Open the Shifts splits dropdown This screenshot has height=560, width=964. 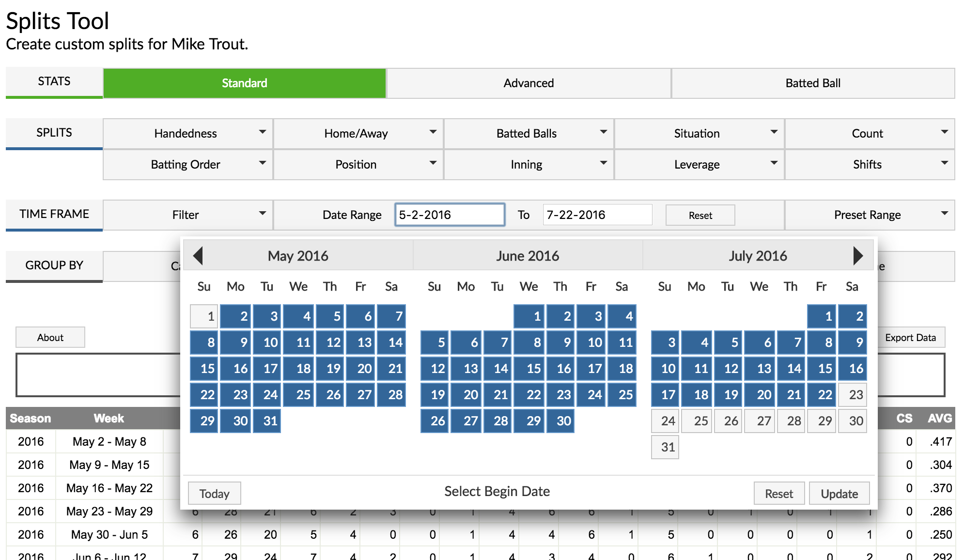coord(869,164)
